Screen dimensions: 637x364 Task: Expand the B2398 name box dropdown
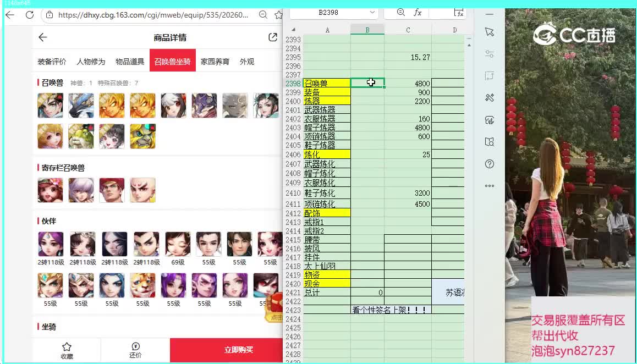point(372,12)
